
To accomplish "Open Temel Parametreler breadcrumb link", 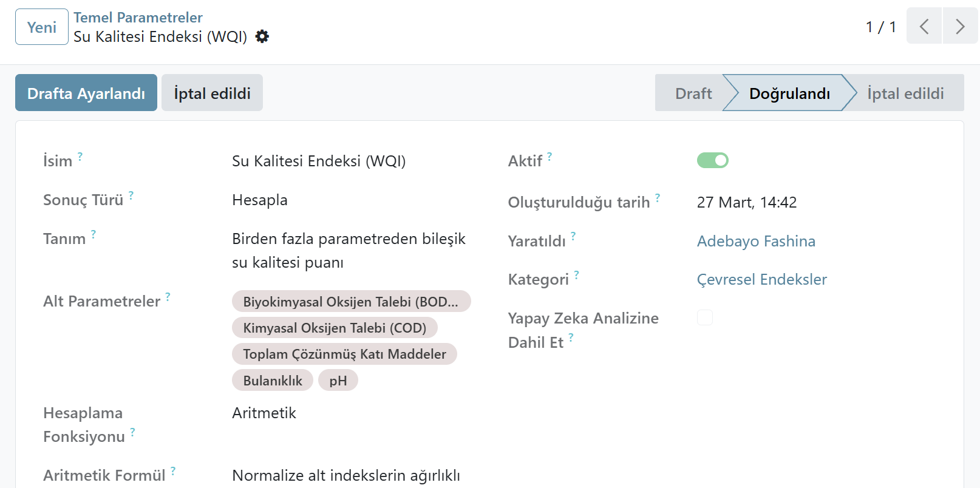I will pyautogui.click(x=138, y=18).
